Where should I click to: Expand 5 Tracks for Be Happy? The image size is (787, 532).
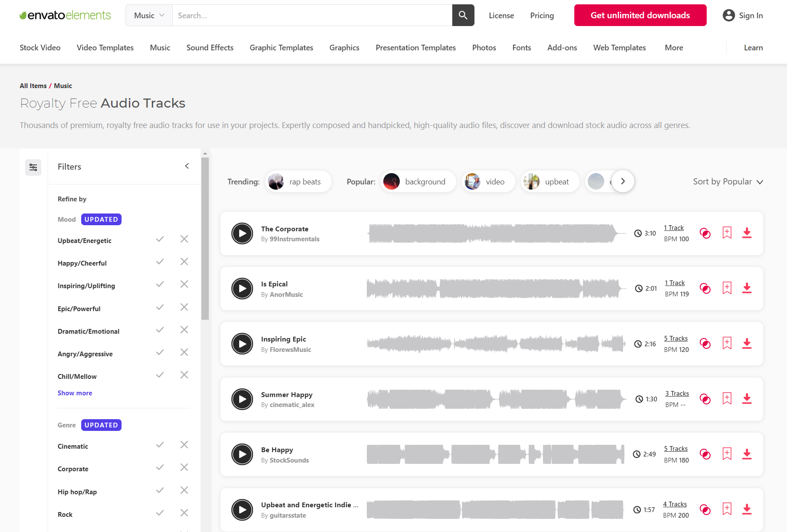click(x=676, y=449)
